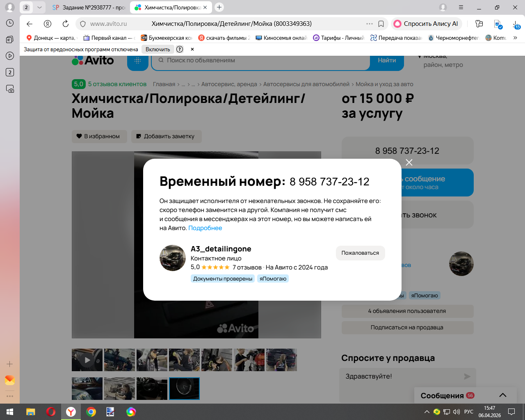
Task: Toggle the В избранном favorite button
Action: (x=99, y=136)
